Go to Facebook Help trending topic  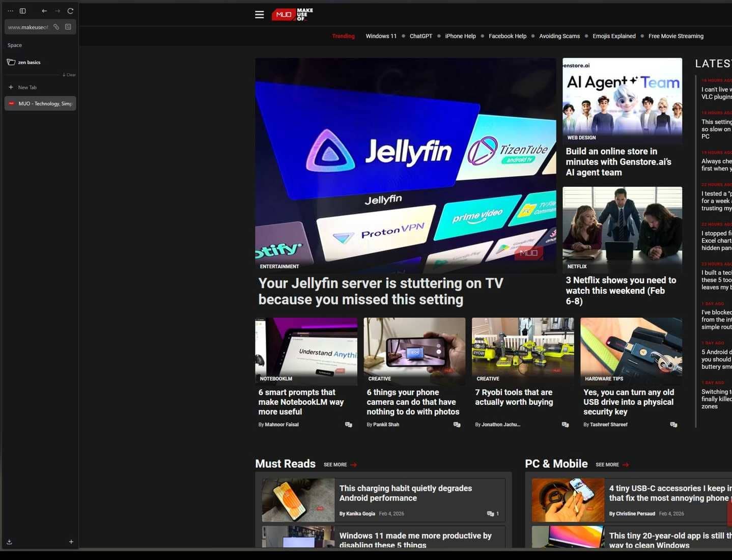coord(508,36)
